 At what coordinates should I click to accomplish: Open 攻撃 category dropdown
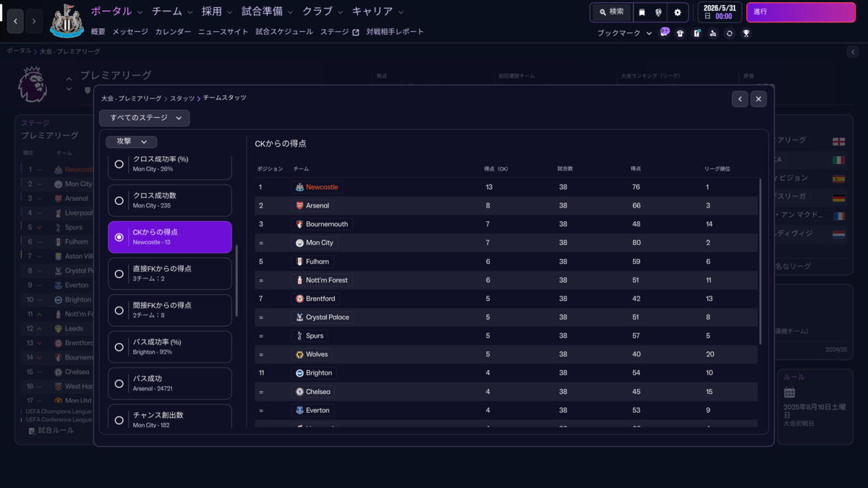[x=132, y=142]
